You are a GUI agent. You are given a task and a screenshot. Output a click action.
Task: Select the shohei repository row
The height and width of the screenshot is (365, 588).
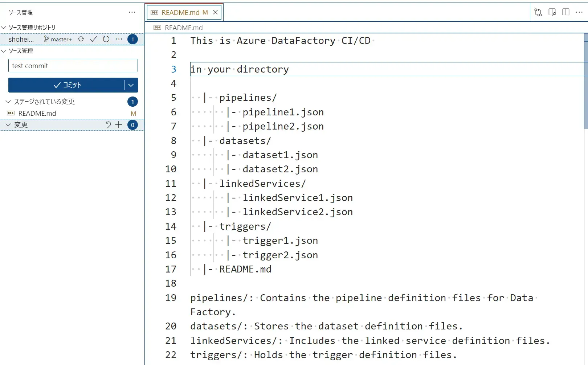pos(72,39)
